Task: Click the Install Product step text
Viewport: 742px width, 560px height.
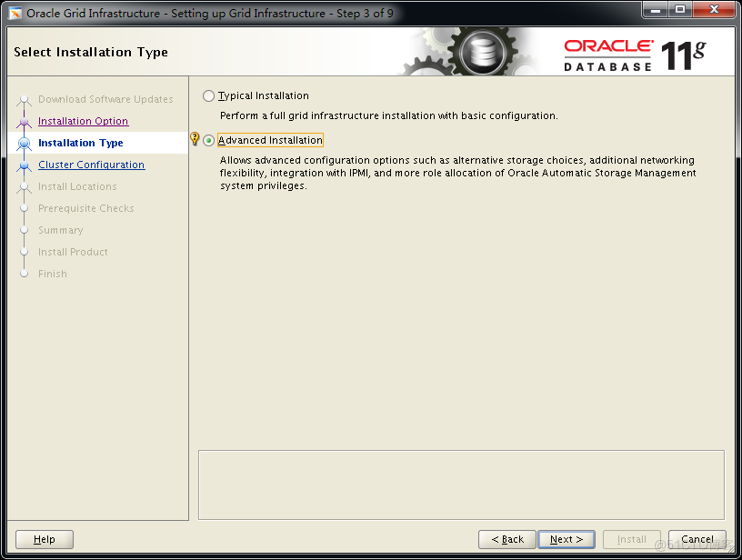Action: 73,252
